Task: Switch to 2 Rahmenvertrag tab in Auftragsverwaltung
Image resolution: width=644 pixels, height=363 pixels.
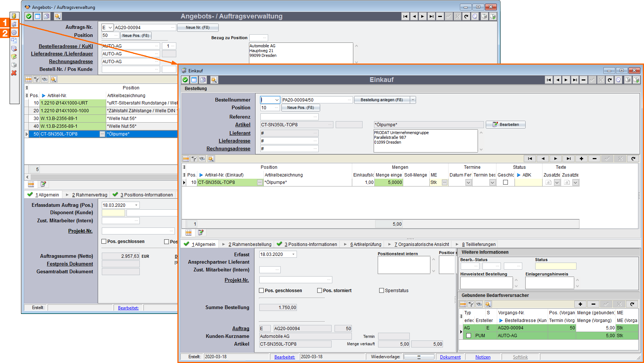Action: pos(90,195)
